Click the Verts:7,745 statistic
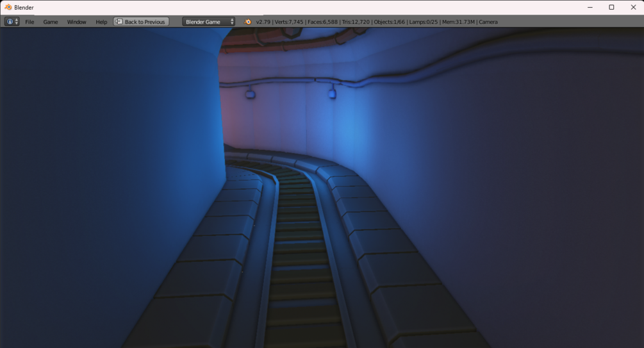Viewport: 644px width, 348px height. (289, 22)
